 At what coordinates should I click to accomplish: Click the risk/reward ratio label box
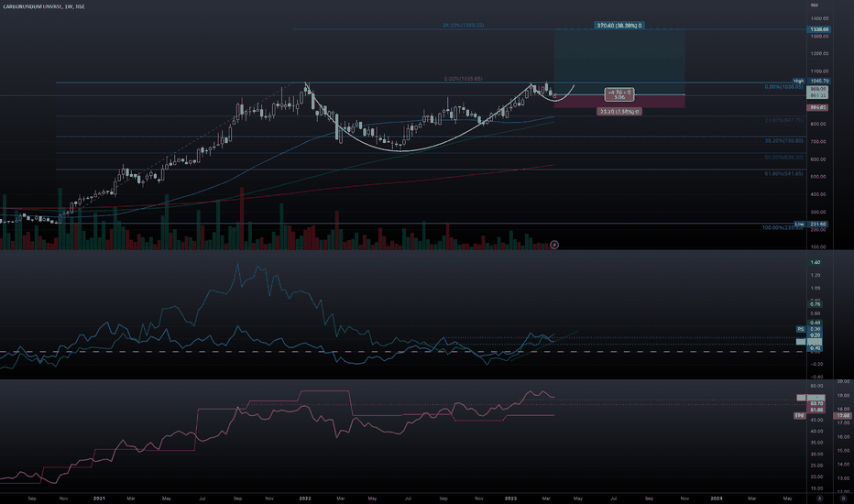(619, 94)
